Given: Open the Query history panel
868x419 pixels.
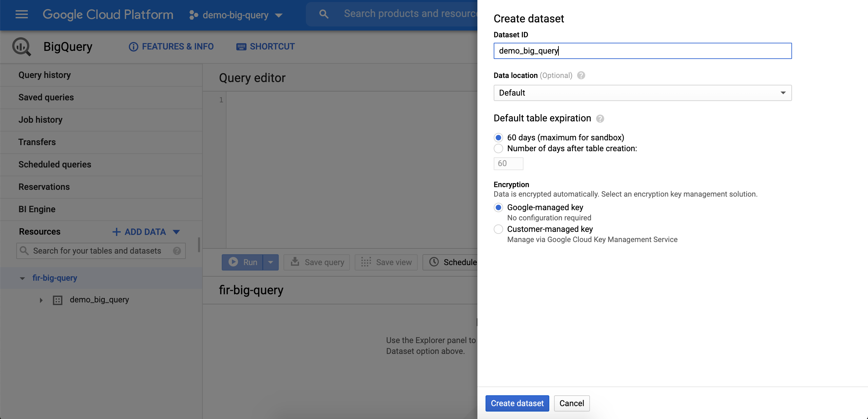Looking at the screenshot, I should coord(44,75).
